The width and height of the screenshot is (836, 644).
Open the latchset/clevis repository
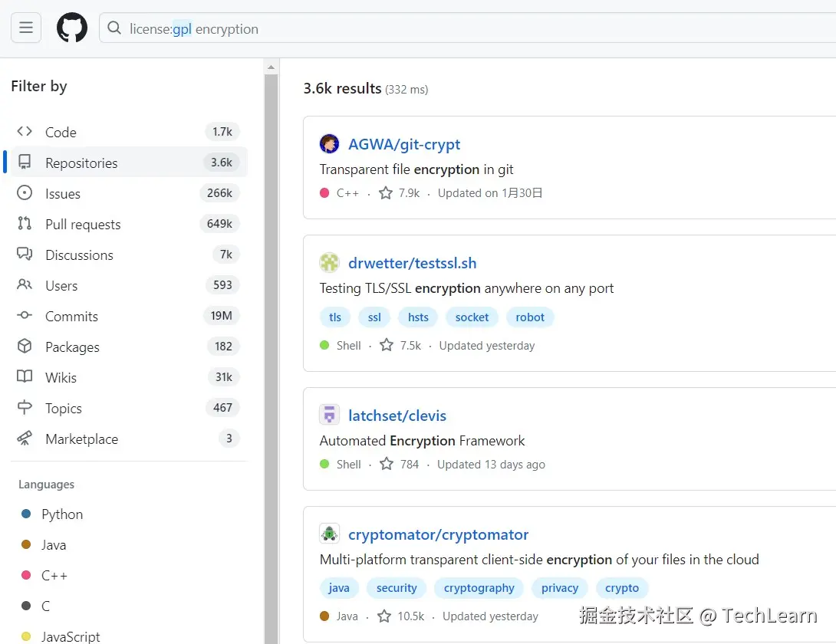[397, 416]
